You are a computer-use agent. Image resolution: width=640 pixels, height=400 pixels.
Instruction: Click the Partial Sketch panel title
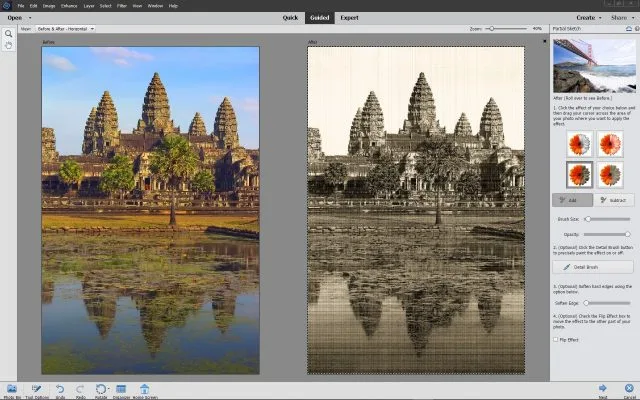(x=567, y=29)
